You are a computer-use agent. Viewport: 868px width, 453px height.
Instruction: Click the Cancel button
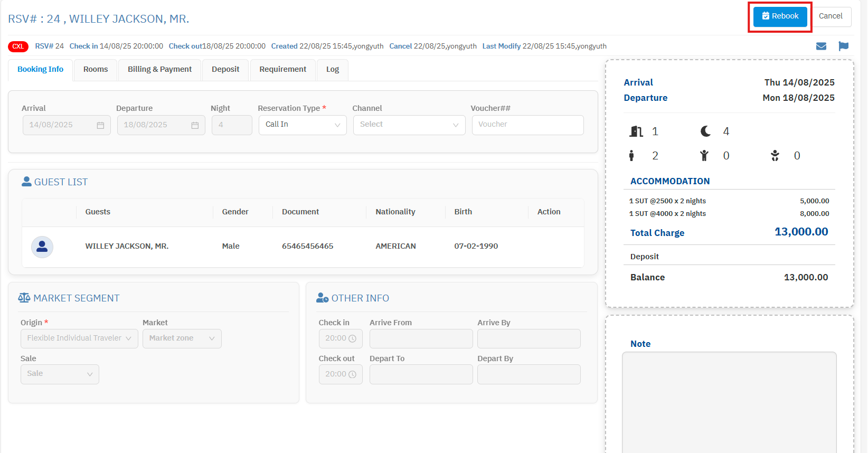coord(830,16)
